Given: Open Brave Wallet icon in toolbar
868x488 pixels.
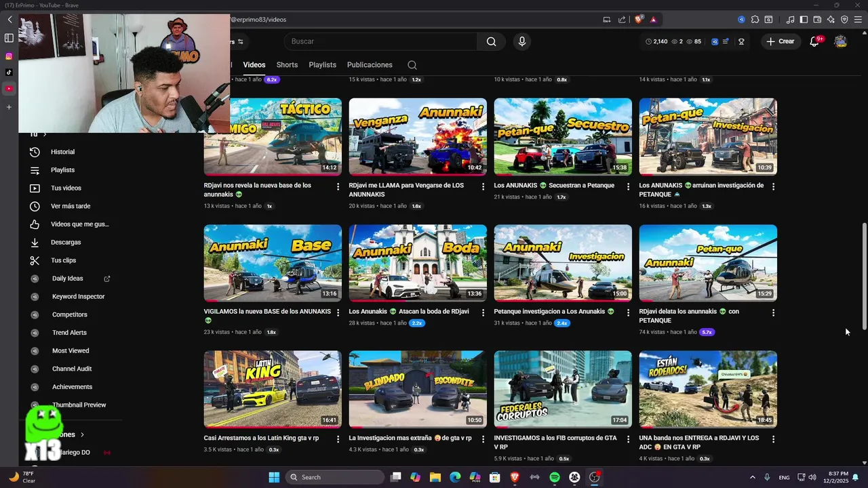Looking at the screenshot, I should click(817, 20).
